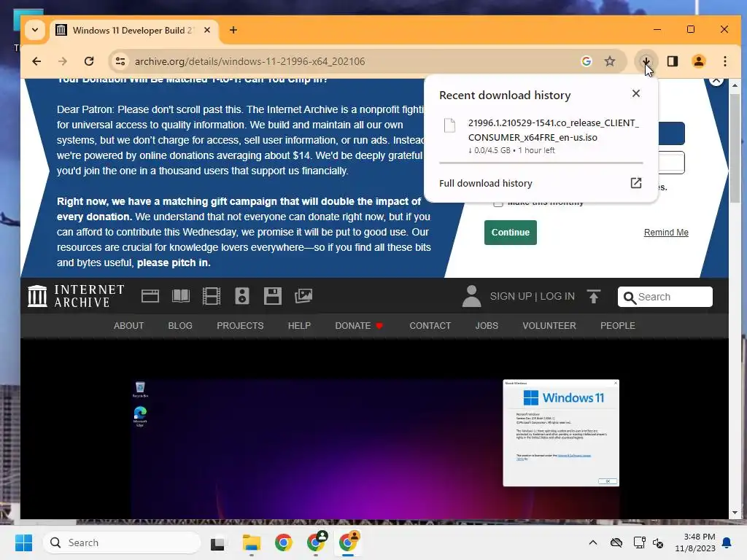Open the Texts book icon
Screen dimensions: 747x560
pyautogui.click(x=181, y=296)
